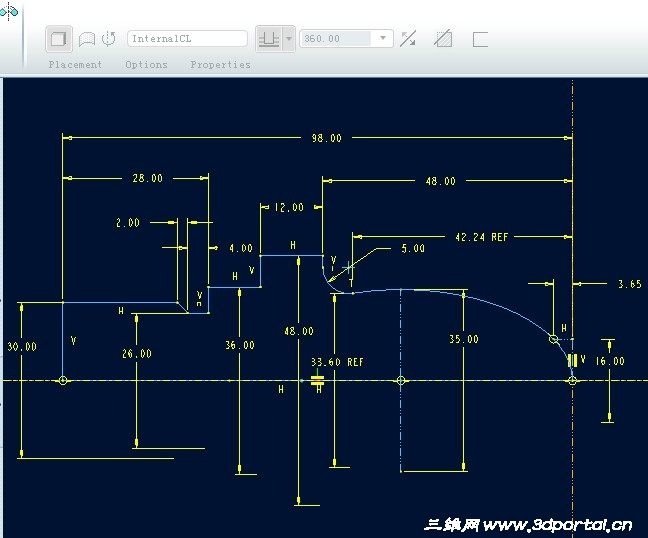Select the 4.00 dimension value
This screenshot has width=648, height=538.
[x=241, y=248]
